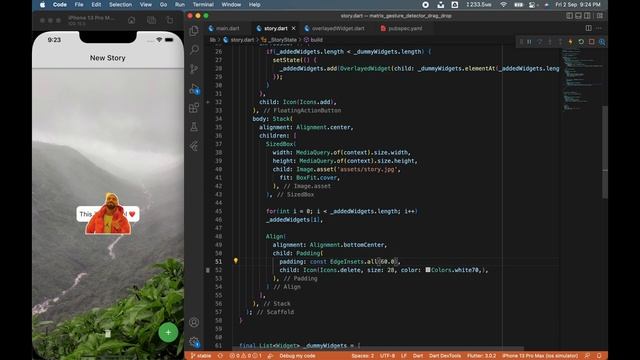Click Flutter: 3.0.2 in status bar
Image resolution: width=640 pixels, height=360 pixels.
482,356
